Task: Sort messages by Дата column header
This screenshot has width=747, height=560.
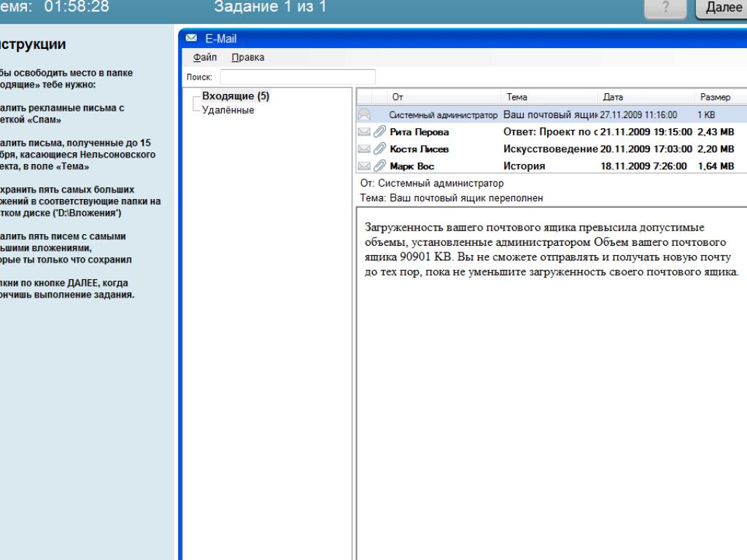Action: tap(646, 97)
